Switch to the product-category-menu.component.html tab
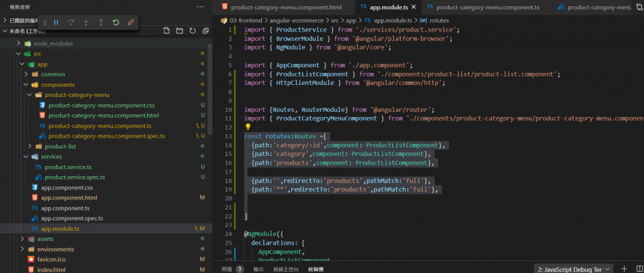 (286, 8)
